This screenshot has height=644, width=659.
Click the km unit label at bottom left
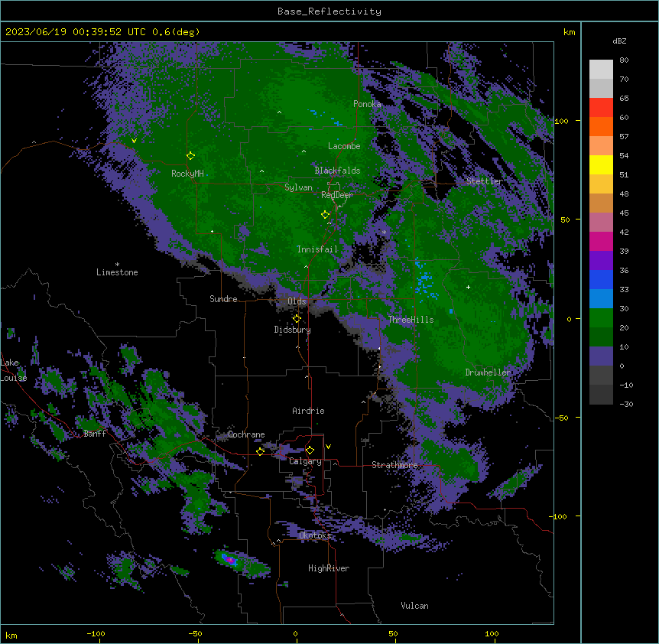coord(11,635)
